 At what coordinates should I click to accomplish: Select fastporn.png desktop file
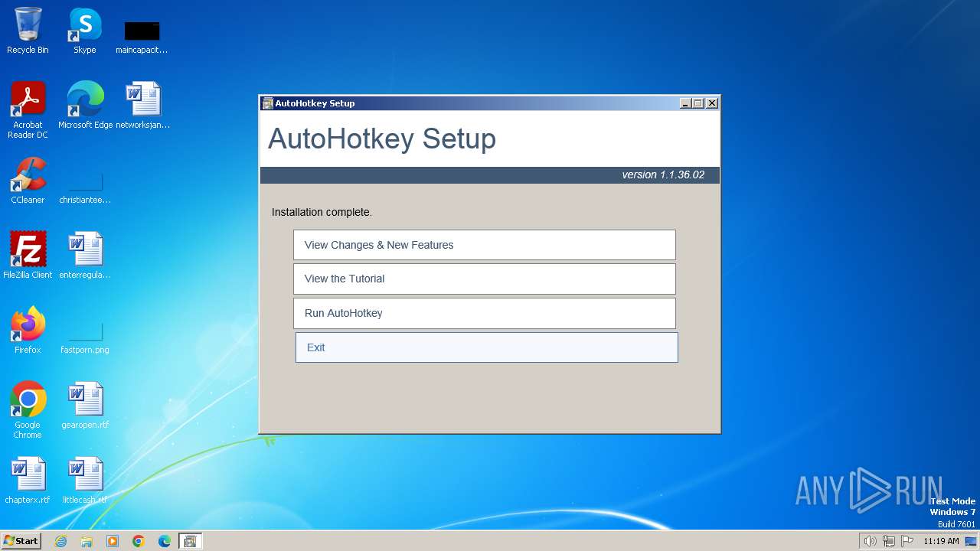tap(85, 337)
